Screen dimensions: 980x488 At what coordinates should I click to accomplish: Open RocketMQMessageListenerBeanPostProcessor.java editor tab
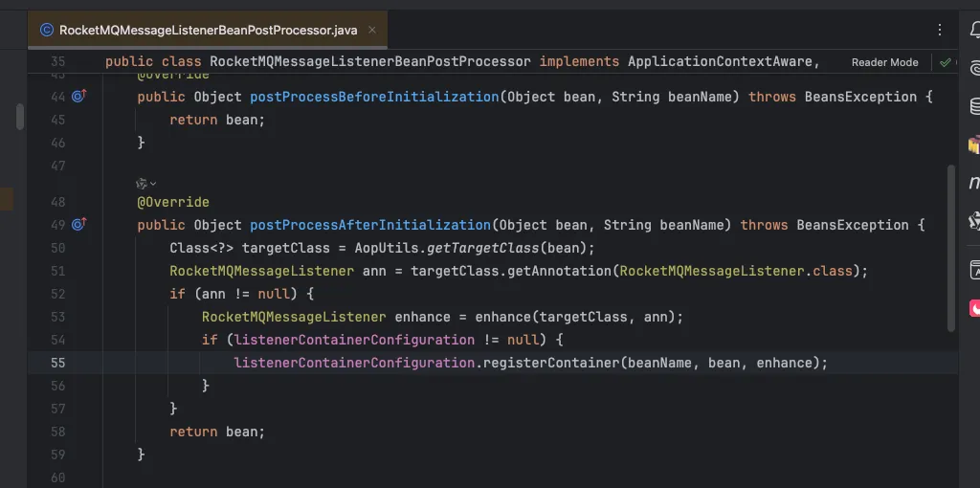tap(208, 30)
